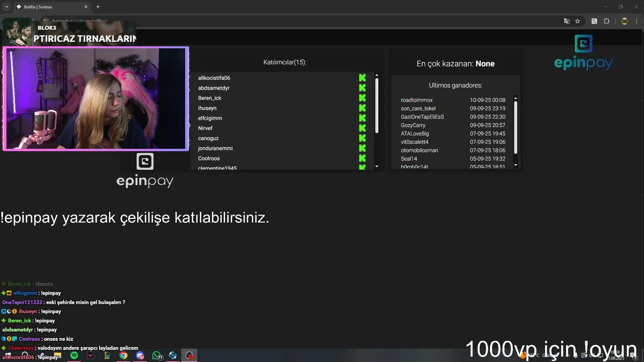
Task: Click the Kick icon next to Beren_ick
Action: [x=362, y=98]
